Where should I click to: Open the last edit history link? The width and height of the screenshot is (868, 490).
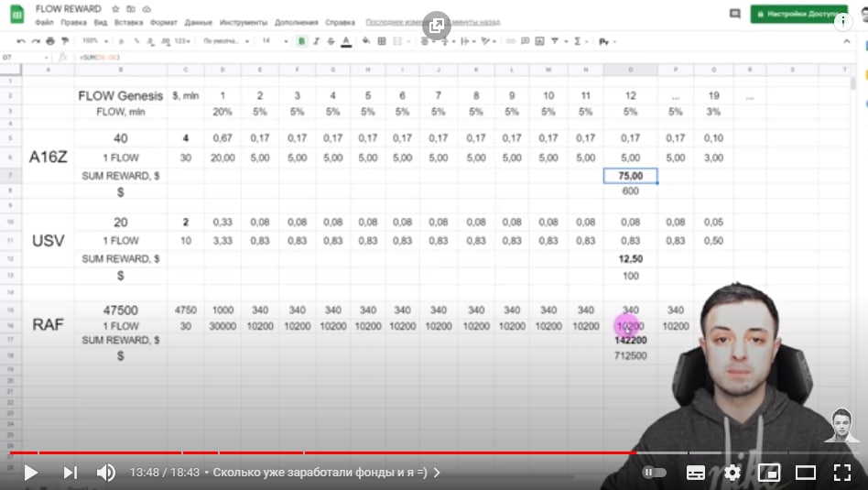point(433,22)
